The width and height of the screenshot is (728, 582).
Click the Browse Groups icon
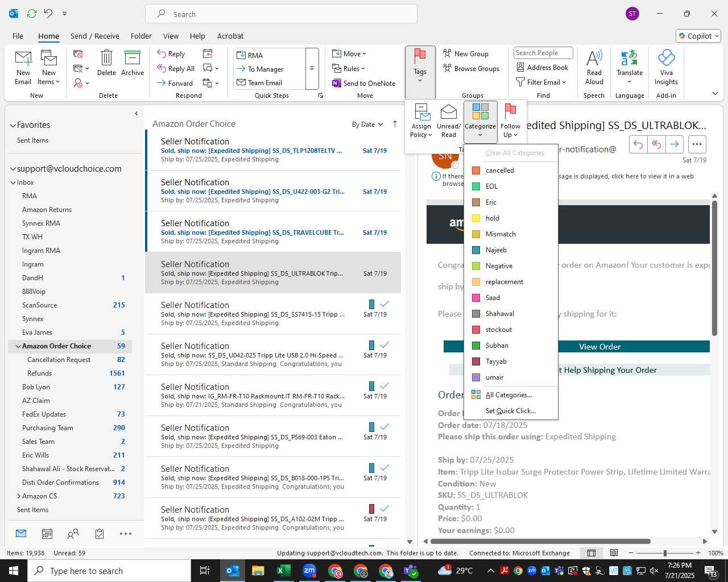pos(448,68)
